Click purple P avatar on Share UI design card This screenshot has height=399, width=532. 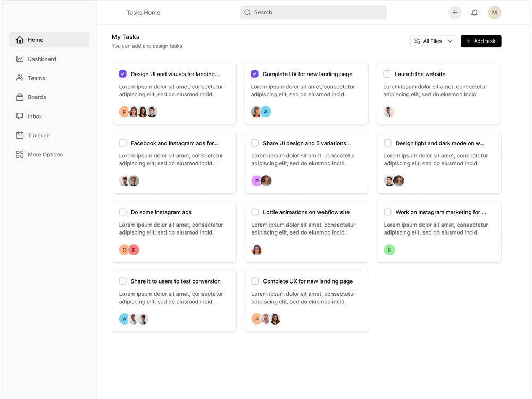pos(256,181)
